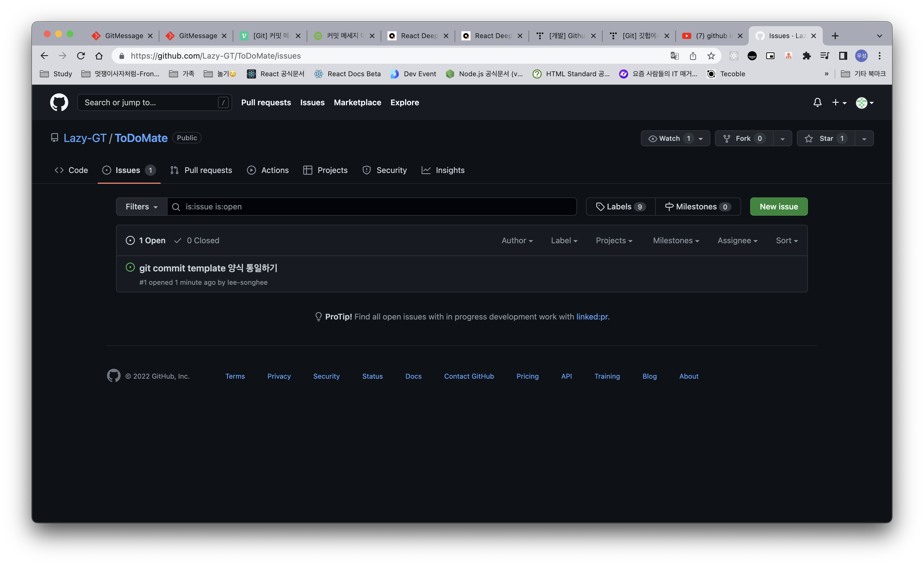Image resolution: width=924 pixels, height=565 pixels.
Task: Open the React 공식문서 bookmark icon
Action: point(251,74)
